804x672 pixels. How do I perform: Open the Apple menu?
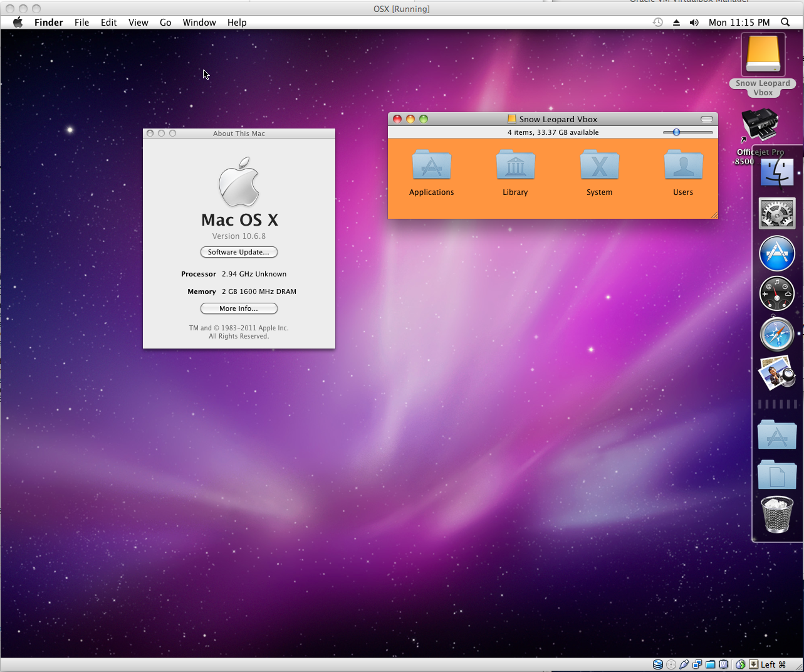coord(18,23)
